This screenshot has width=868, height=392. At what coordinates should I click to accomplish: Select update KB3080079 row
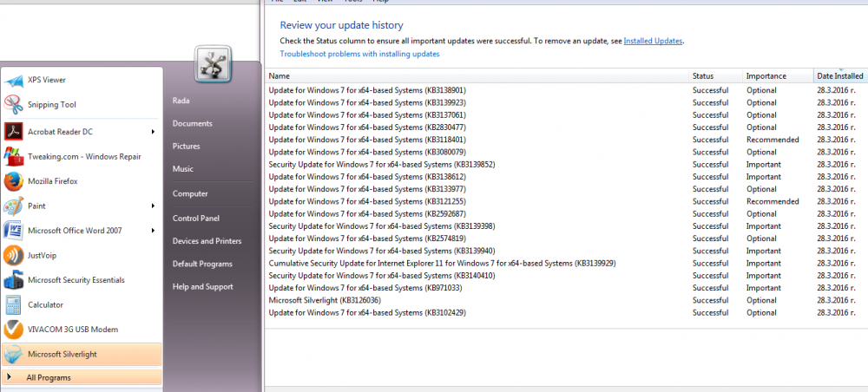[x=566, y=152]
